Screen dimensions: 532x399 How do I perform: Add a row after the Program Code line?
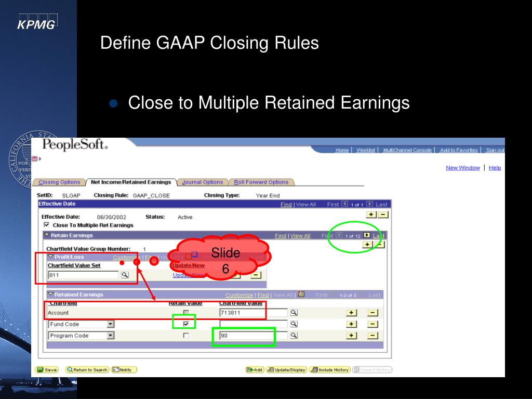[352, 336]
